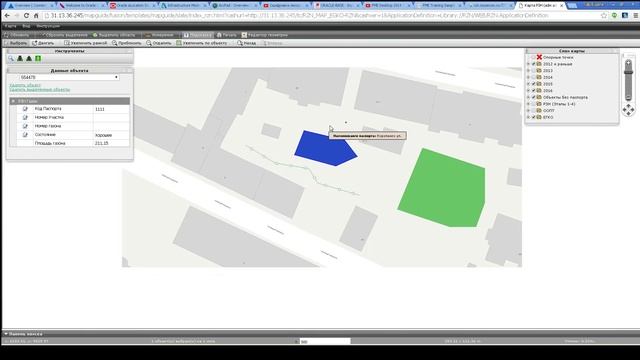The width and height of the screenshot is (640, 360).
Task: Click the zoom out minus below zoom slider
Action: click(629, 98)
